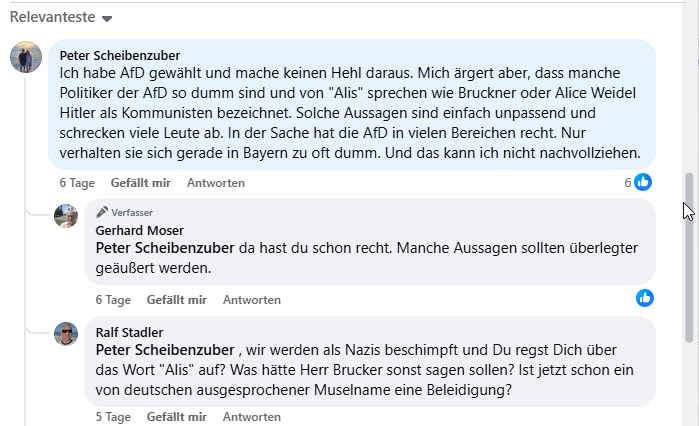Click Peter Scheibenzuber's profile picture
This screenshot has height=426, width=699.
(x=26, y=58)
